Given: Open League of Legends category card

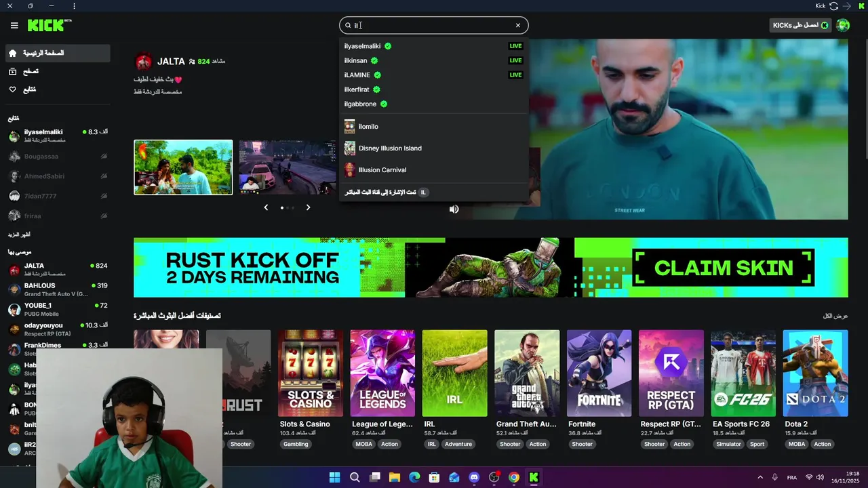Looking at the screenshot, I should (382, 373).
